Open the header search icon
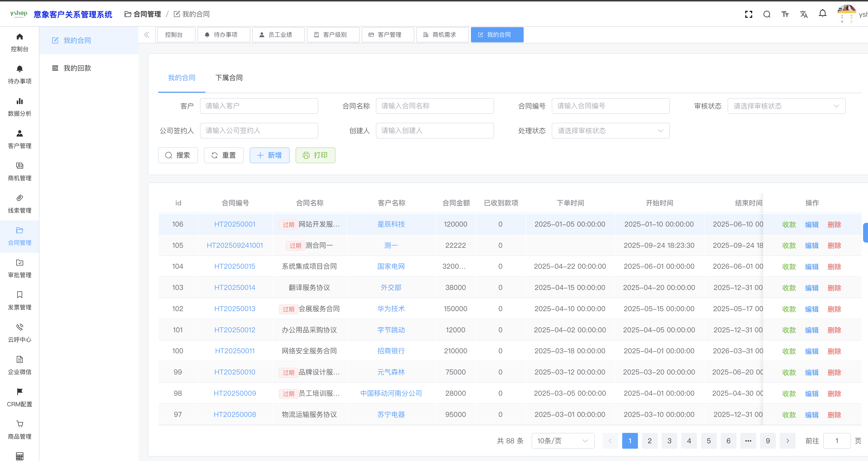This screenshot has height=461, width=868. [767, 14]
